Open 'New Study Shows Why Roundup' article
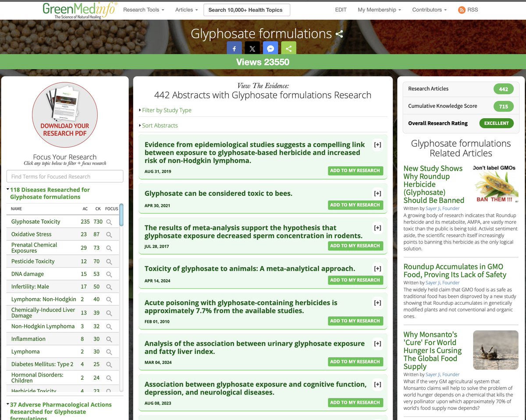This screenshot has width=526, height=420. (x=434, y=184)
